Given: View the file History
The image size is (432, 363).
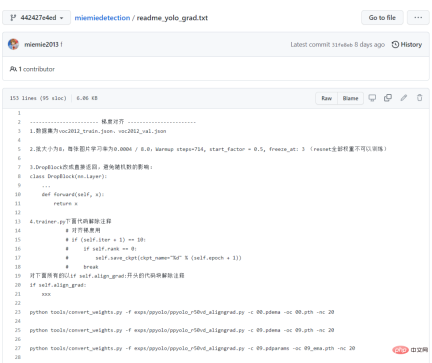Looking at the screenshot, I should coord(407,45).
